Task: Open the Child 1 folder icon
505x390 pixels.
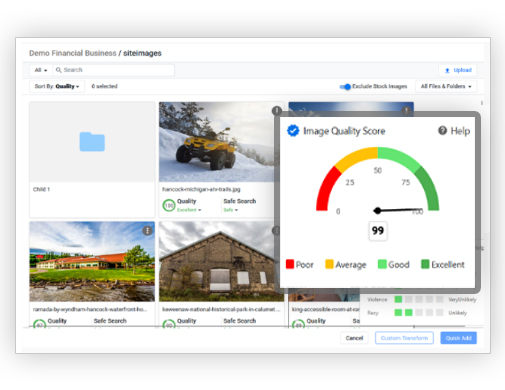Action: [92, 142]
